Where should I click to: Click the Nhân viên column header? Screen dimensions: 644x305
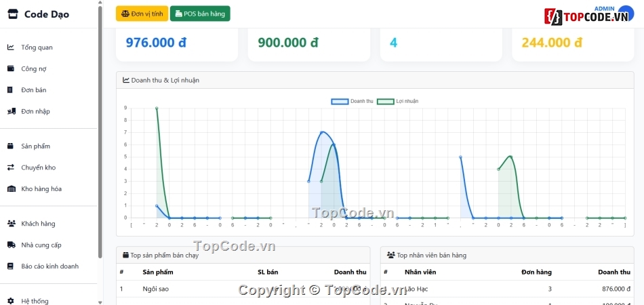point(420,272)
